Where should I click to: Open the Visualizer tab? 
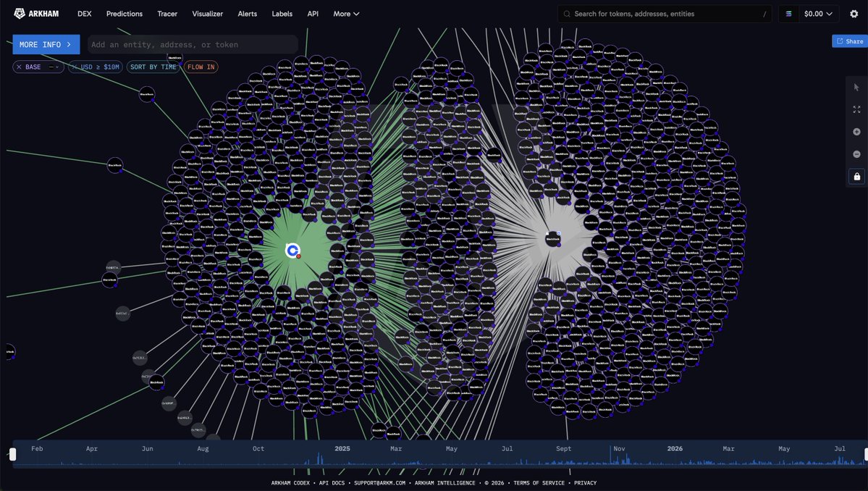pos(207,14)
